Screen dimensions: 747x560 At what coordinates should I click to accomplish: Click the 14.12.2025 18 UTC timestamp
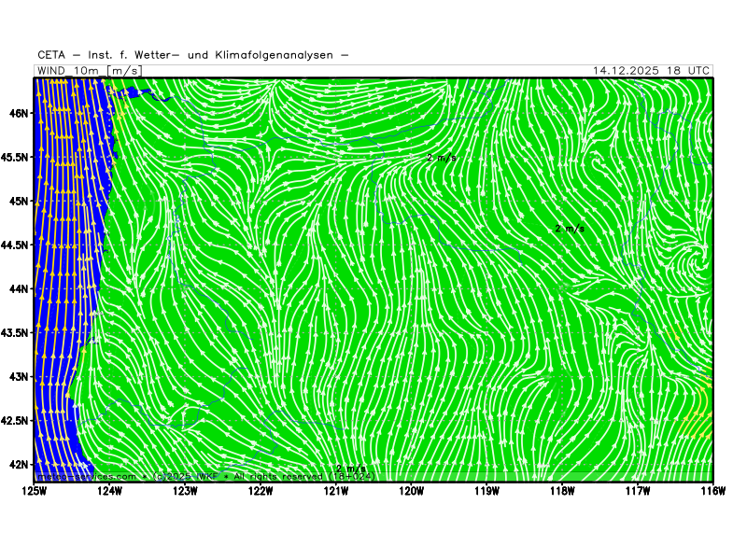pos(652,71)
